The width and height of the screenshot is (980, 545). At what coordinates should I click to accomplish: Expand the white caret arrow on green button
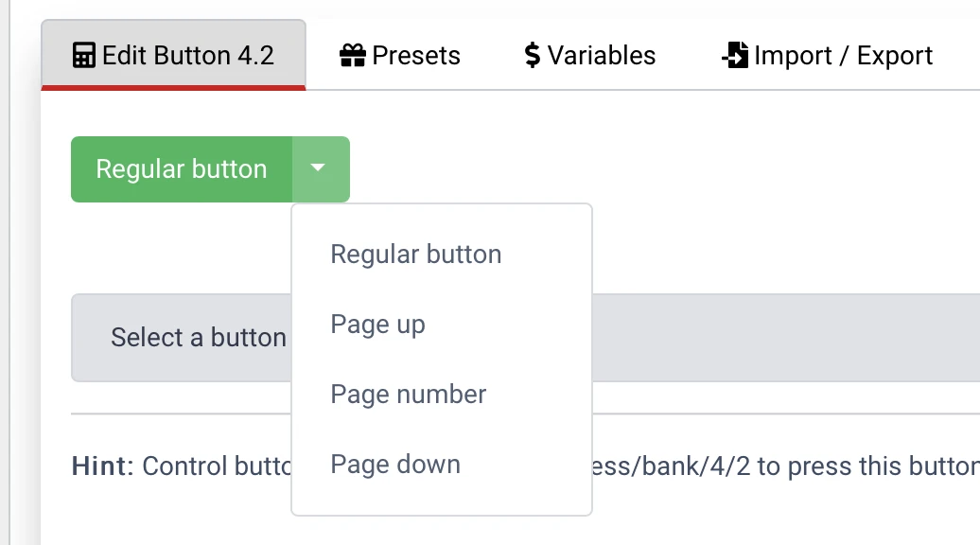pos(319,169)
